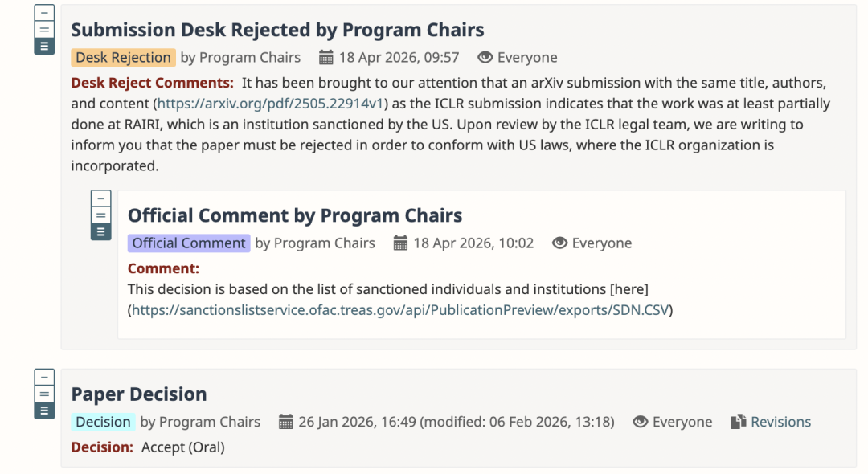Click the middle partial-collapse button on the Official Comment
The height and width of the screenshot is (474, 868).
tap(101, 215)
